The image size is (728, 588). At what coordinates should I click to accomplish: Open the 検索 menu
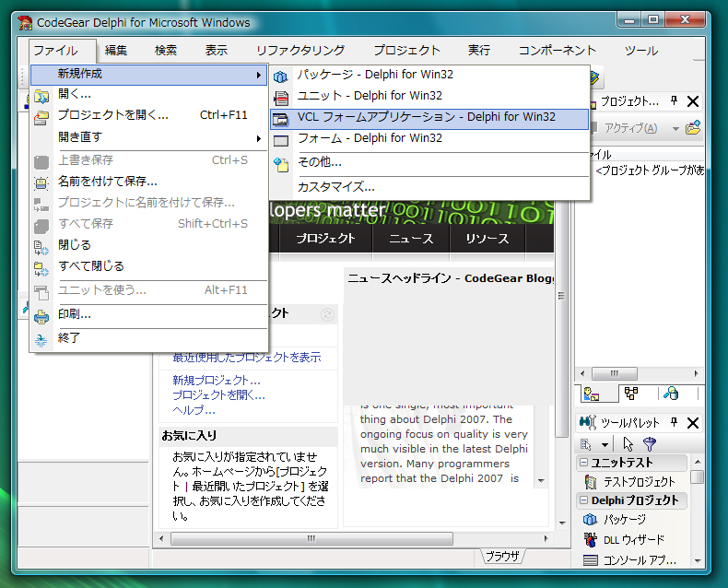click(x=166, y=50)
